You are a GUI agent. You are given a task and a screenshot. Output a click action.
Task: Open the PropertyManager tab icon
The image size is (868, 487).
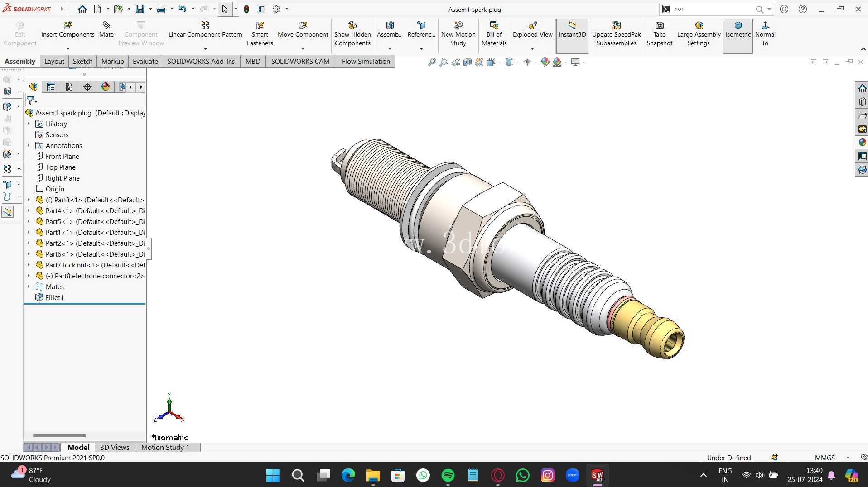coord(51,87)
